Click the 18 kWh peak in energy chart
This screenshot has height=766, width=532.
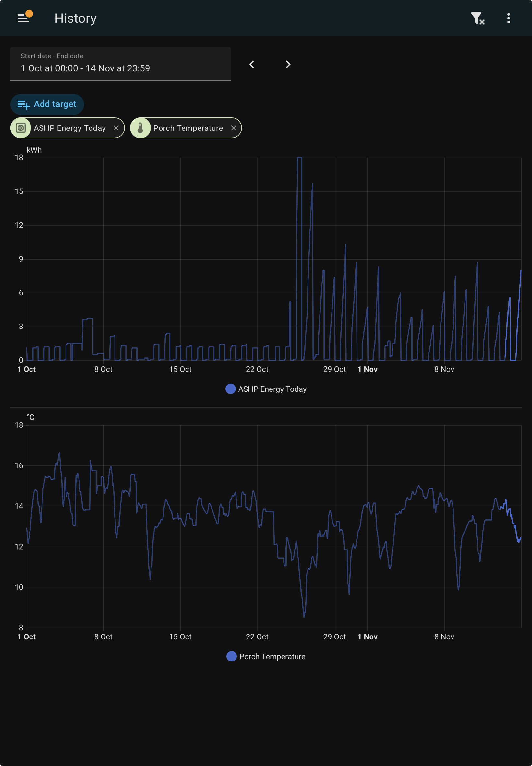[x=299, y=158]
